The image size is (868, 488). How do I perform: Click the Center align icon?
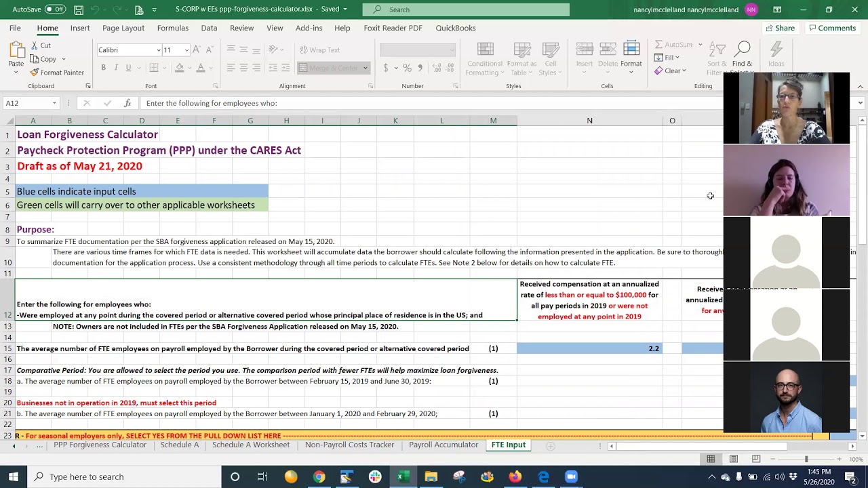coord(243,68)
